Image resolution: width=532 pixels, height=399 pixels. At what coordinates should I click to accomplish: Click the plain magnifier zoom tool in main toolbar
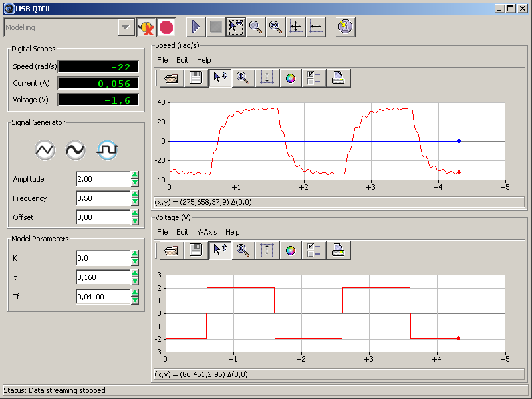(x=255, y=27)
